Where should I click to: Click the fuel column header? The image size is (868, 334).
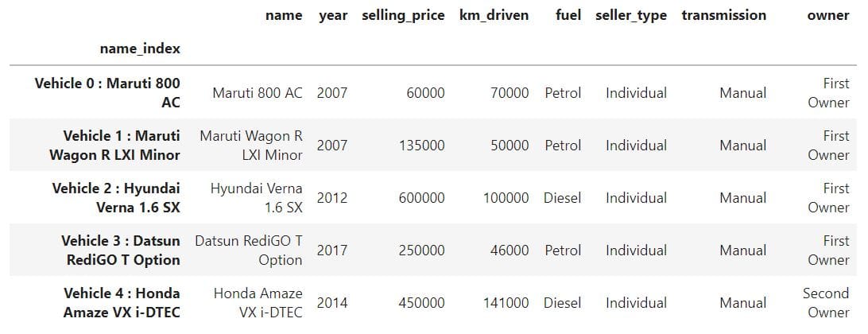(568, 16)
